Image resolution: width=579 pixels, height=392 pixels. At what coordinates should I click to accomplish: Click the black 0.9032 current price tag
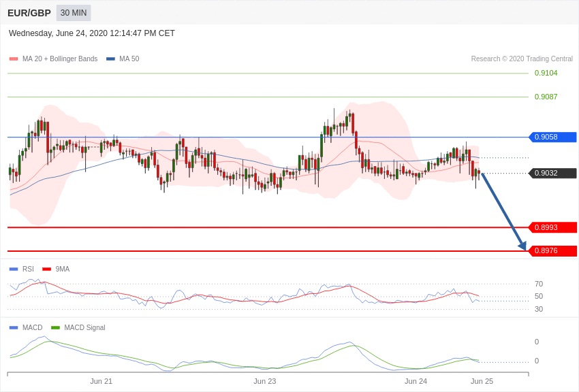click(x=553, y=173)
